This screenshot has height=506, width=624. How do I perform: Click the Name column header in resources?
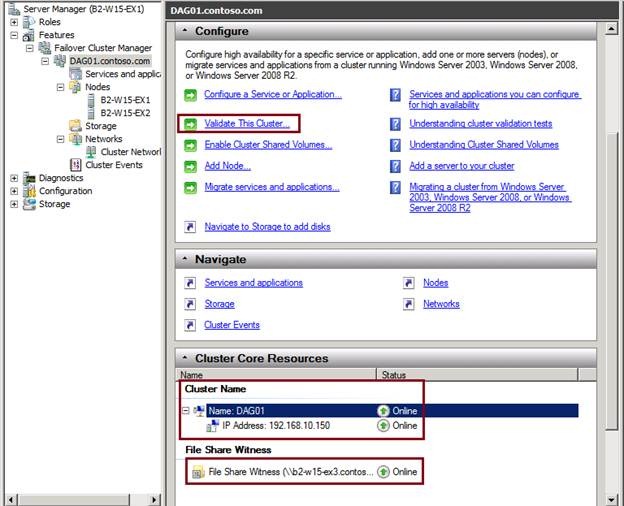click(x=276, y=375)
